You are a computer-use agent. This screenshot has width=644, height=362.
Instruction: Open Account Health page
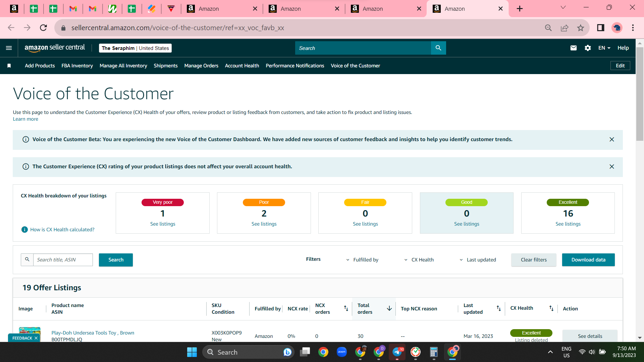[x=242, y=66]
